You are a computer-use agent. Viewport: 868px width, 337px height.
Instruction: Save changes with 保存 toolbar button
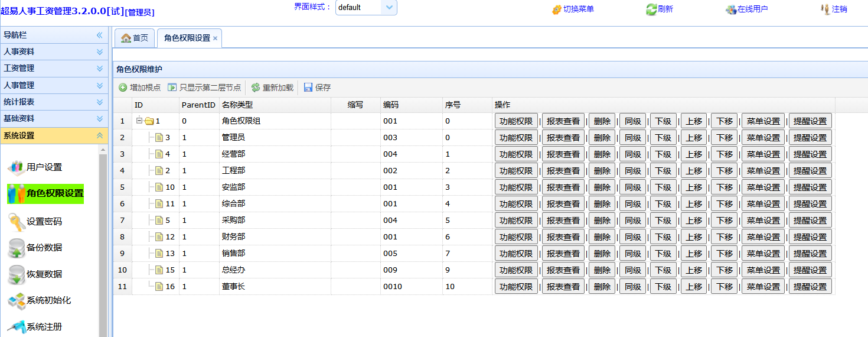click(317, 88)
